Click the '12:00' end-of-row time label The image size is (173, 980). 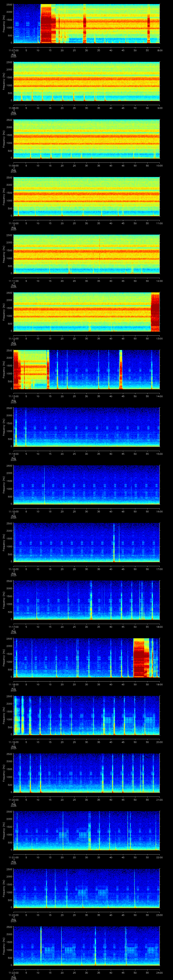tap(159, 280)
